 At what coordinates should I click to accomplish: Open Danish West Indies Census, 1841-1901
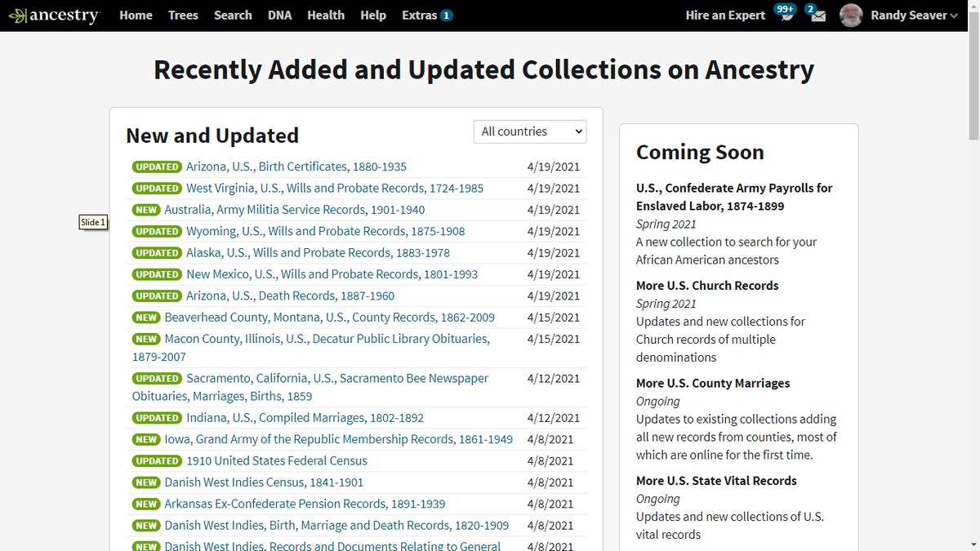coord(264,482)
